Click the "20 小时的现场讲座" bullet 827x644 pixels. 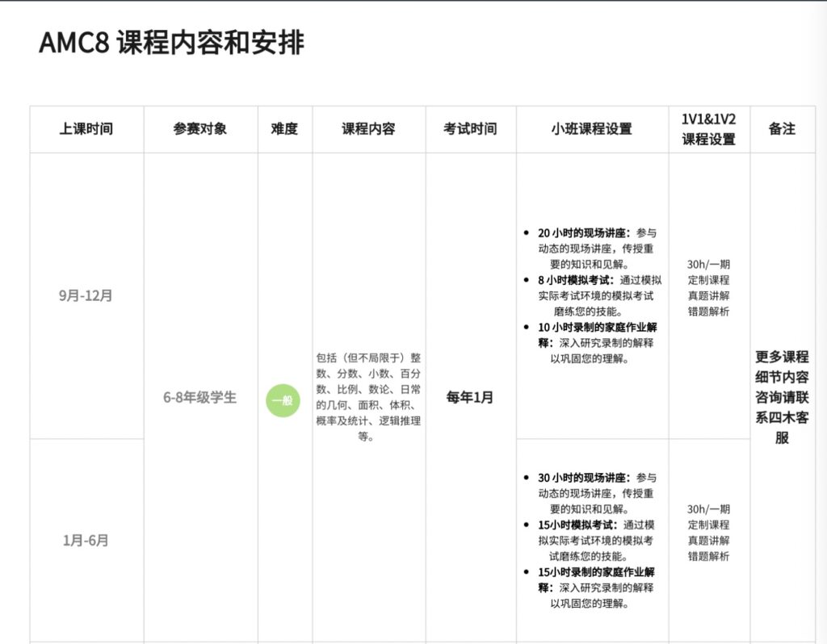(x=592, y=249)
